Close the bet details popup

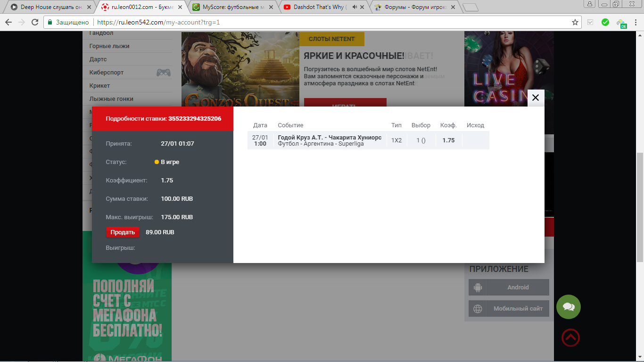(536, 98)
